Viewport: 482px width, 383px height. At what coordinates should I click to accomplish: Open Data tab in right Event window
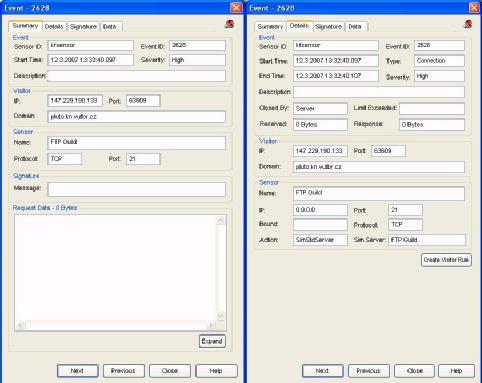click(355, 27)
